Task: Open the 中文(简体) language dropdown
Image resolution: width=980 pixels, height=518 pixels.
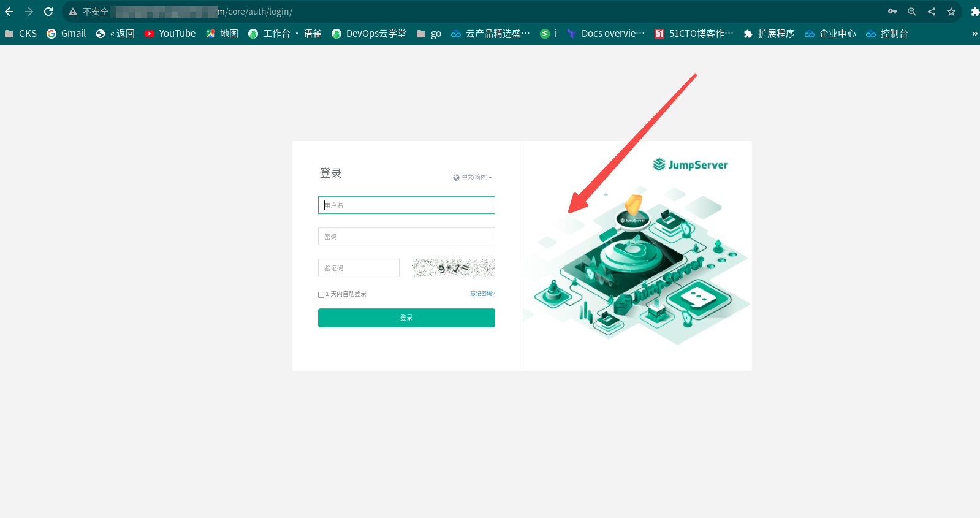Action: pos(473,177)
